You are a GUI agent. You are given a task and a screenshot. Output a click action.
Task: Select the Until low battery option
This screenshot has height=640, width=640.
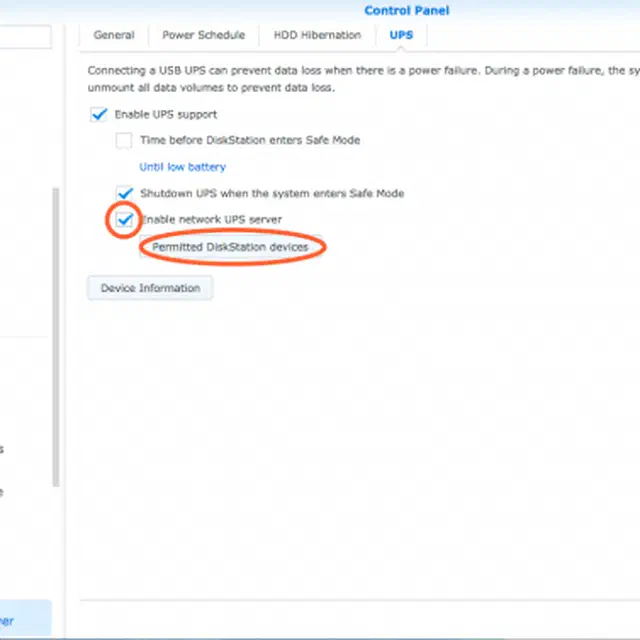tap(182, 167)
